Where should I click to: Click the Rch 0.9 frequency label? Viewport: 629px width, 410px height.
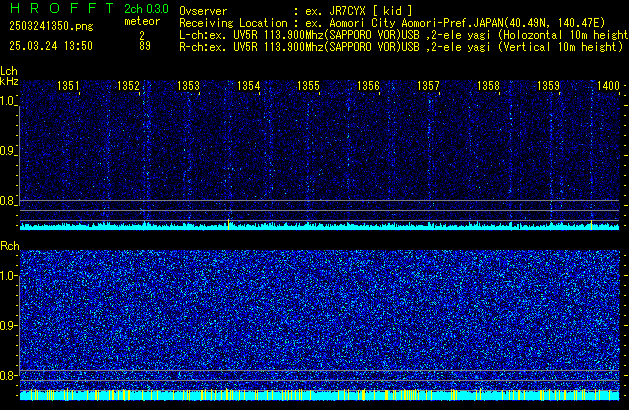coord(7,325)
